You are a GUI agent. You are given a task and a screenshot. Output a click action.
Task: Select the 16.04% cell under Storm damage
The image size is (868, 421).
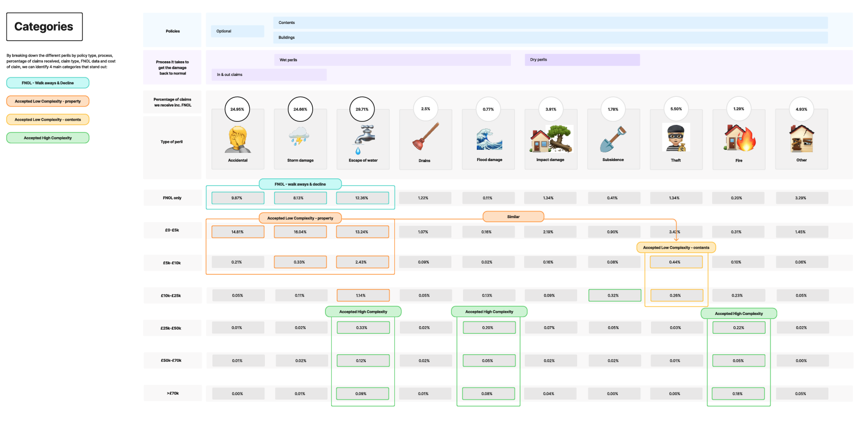(x=300, y=232)
